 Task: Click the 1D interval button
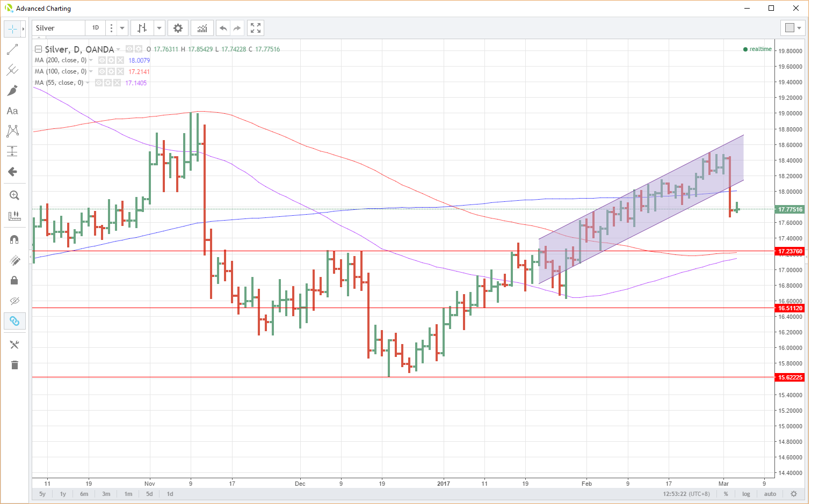click(x=96, y=28)
